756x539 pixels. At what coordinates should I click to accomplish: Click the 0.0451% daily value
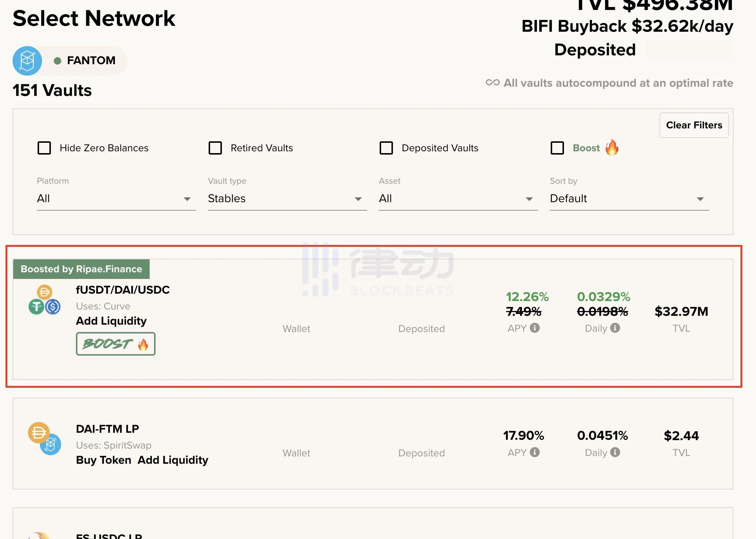pos(603,436)
